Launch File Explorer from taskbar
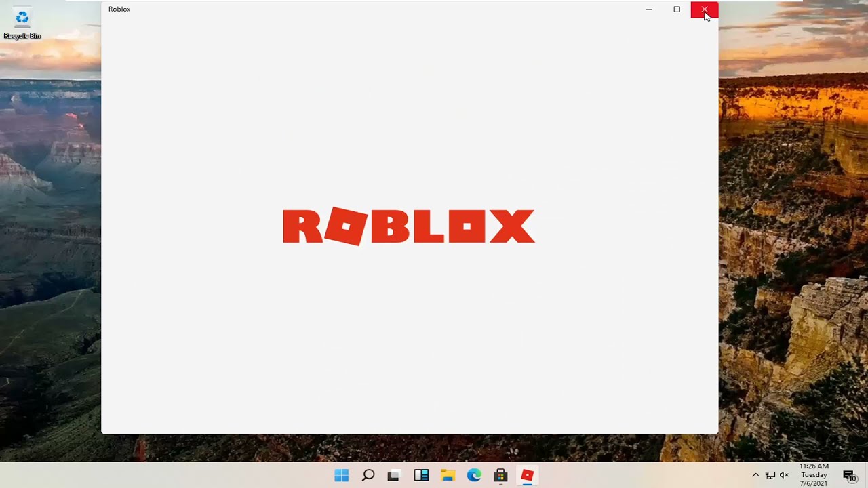Image resolution: width=868 pixels, height=488 pixels. pos(448,475)
